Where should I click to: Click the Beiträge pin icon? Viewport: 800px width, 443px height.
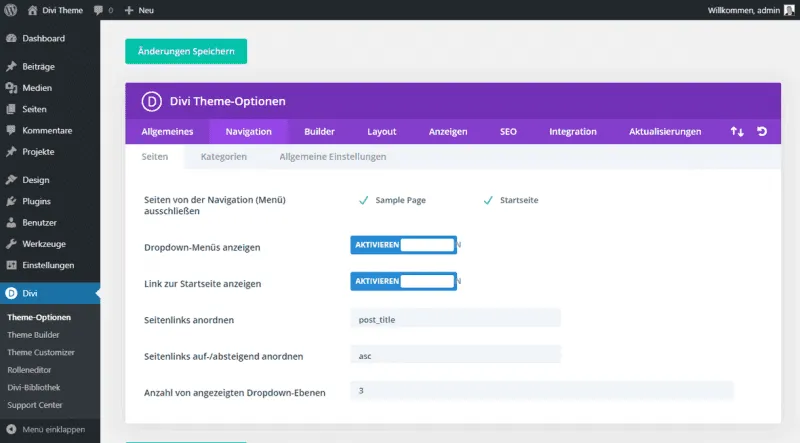[11, 66]
